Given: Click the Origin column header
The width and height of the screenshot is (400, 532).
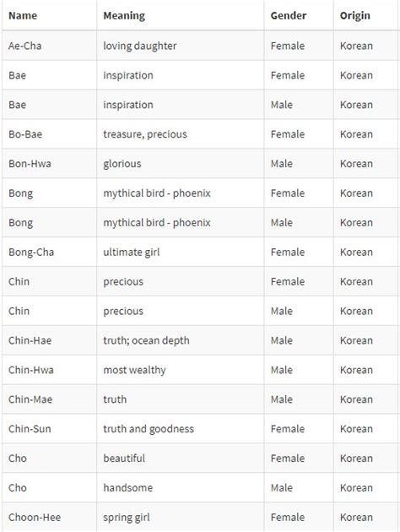Looking at the screenshot, I should [355, 15].
